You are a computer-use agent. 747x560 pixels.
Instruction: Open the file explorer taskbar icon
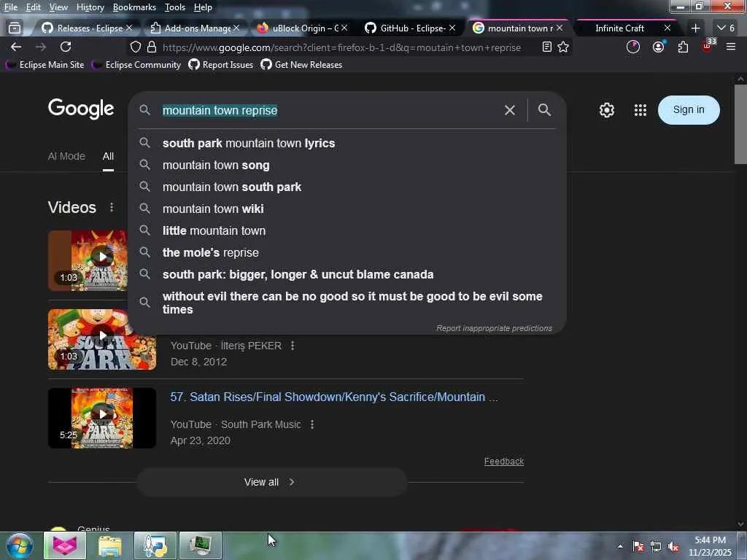pos(110,545)
